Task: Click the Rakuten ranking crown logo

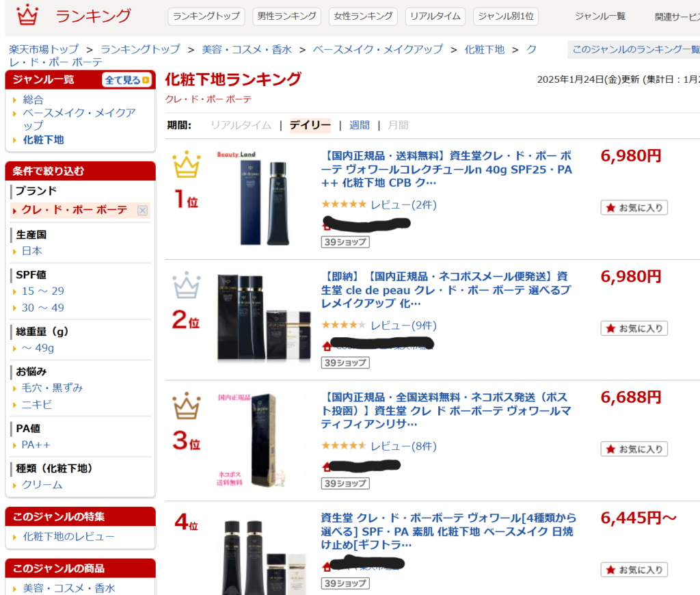Action: 27,15
